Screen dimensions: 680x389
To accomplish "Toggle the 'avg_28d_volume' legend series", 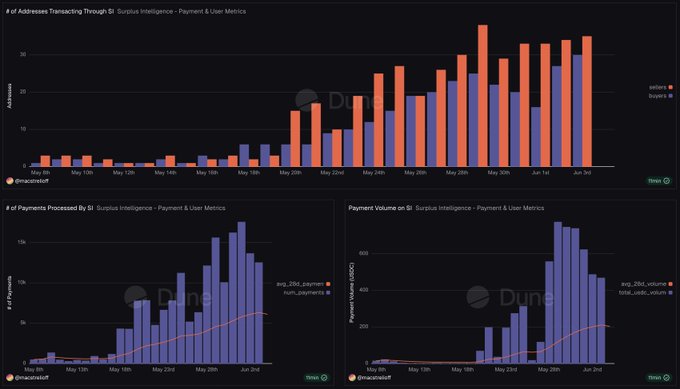I will [647, 284].
